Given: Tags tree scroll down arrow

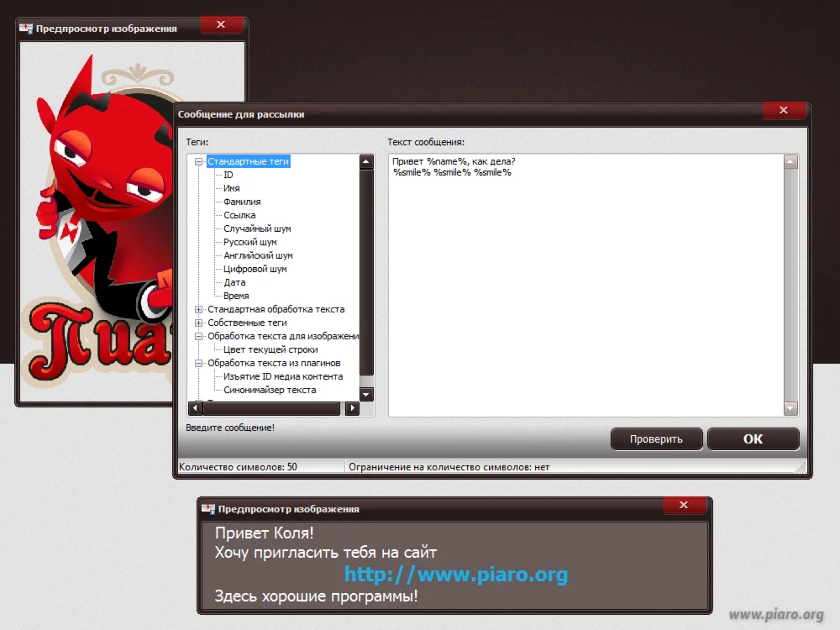Looking at the screenshot, I should point(366,395).
